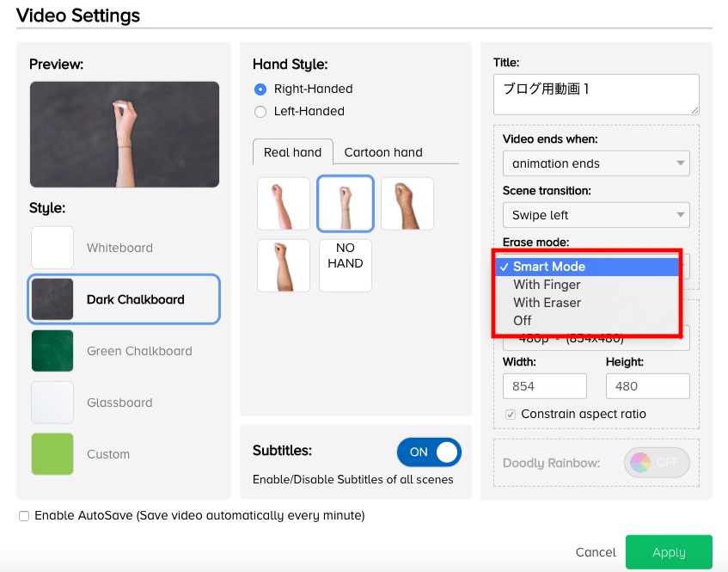Viewport: 728px width, 572px height.
Task: Choose the Custom green style swatch
Action: pyautogui.click(x=52, y=454)
